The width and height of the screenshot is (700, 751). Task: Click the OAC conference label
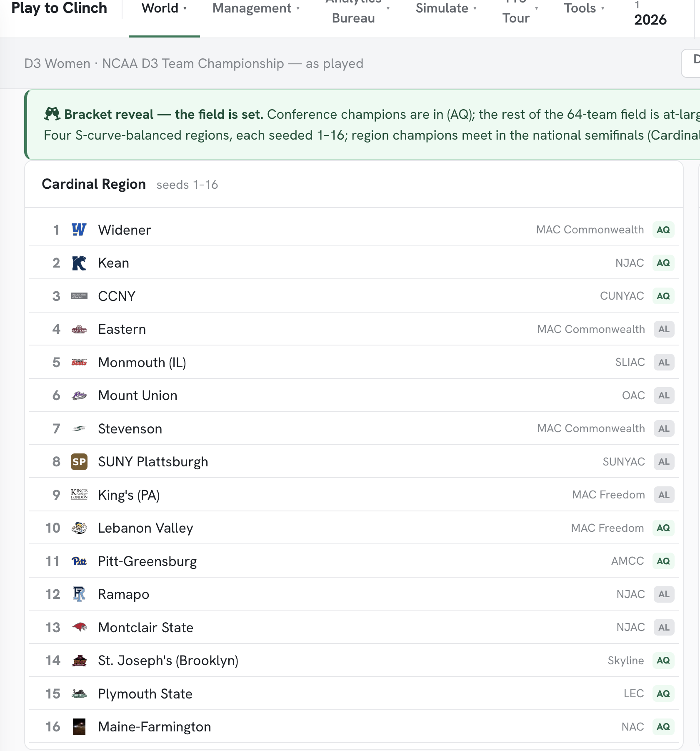pos(633,396)
